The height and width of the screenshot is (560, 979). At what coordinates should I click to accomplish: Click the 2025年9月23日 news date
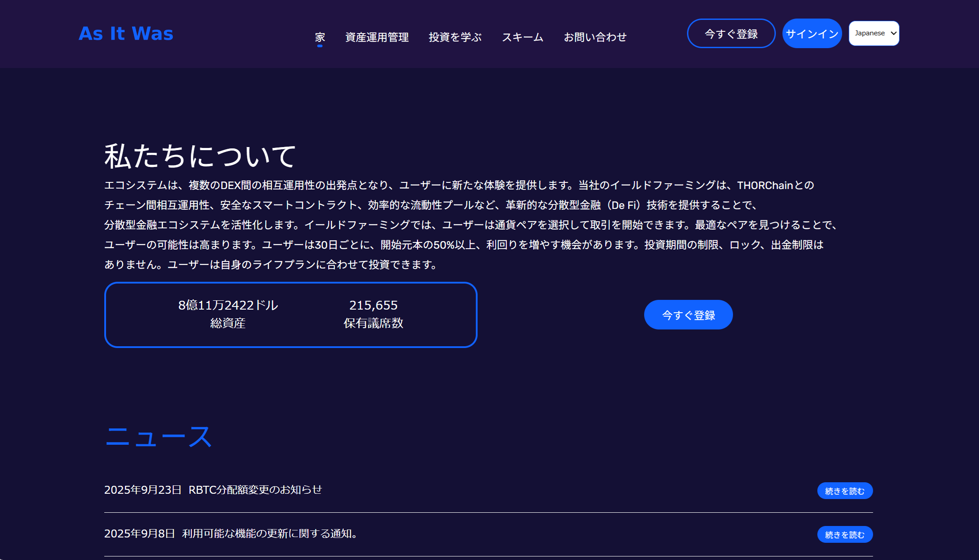[143, 490]
